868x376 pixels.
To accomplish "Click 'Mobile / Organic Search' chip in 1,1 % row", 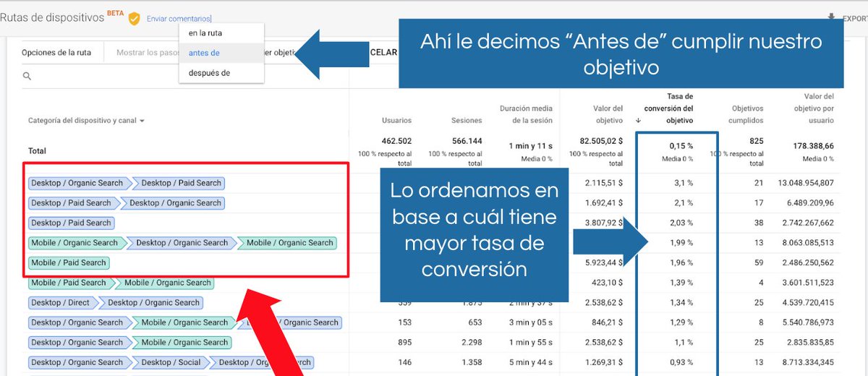I will click(x=183, y=342).
